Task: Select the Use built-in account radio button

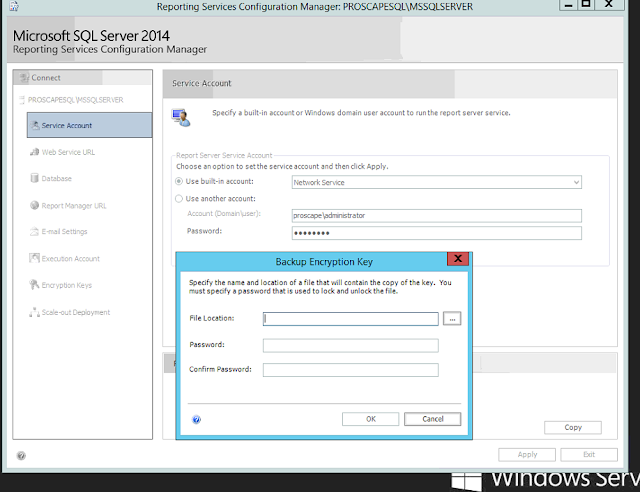Action: [179, 181]
